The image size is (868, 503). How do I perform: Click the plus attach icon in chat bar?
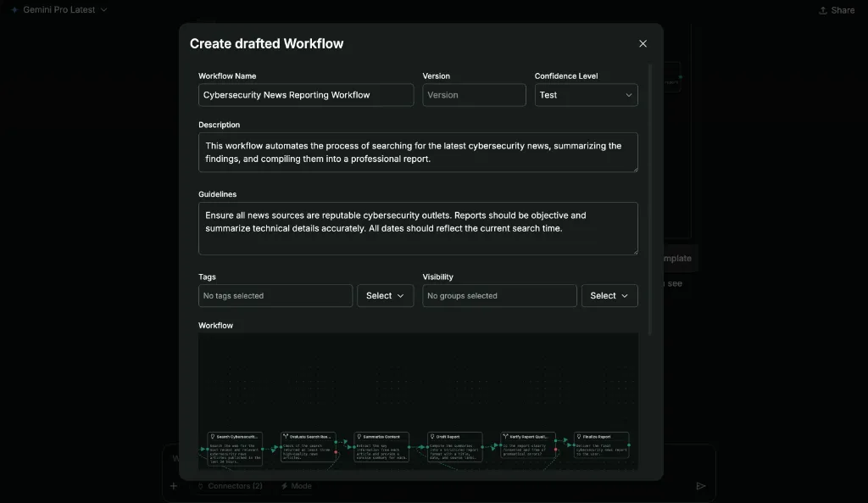click(173, 486)
